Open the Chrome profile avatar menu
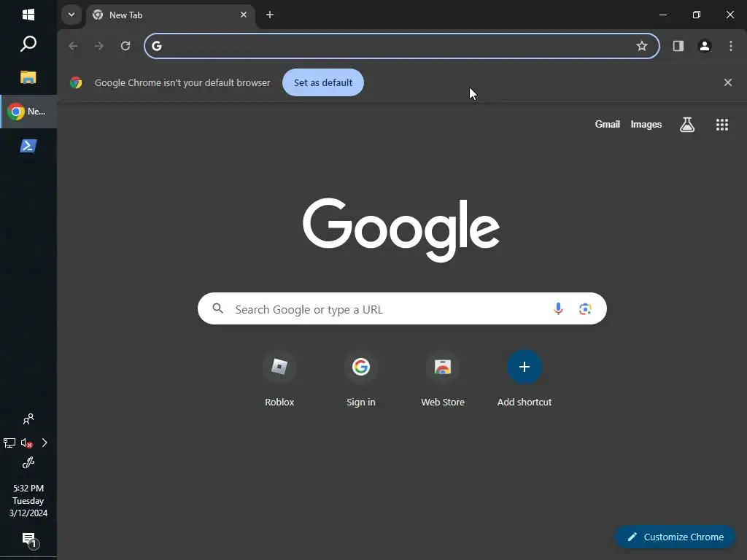Image resolution: width=747 pixels, height=560 pixels. [705, 46]
